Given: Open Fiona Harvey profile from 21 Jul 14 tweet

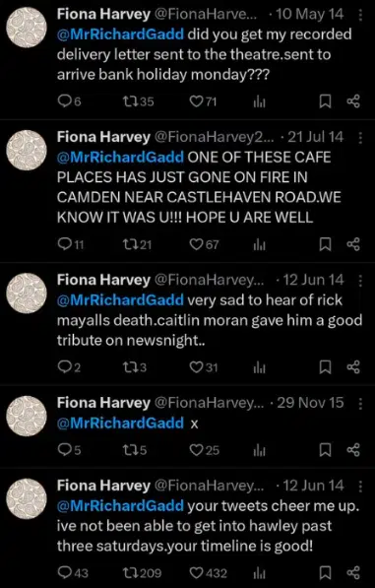Looking at the screenshot, I should click(103, 137).
